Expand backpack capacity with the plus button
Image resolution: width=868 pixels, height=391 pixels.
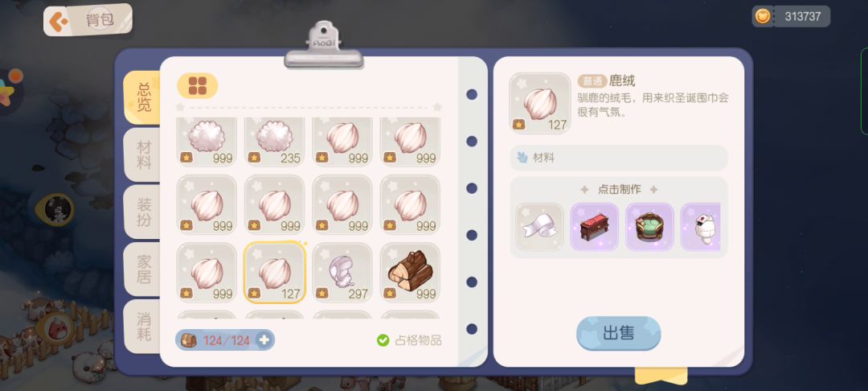(264, 340)
